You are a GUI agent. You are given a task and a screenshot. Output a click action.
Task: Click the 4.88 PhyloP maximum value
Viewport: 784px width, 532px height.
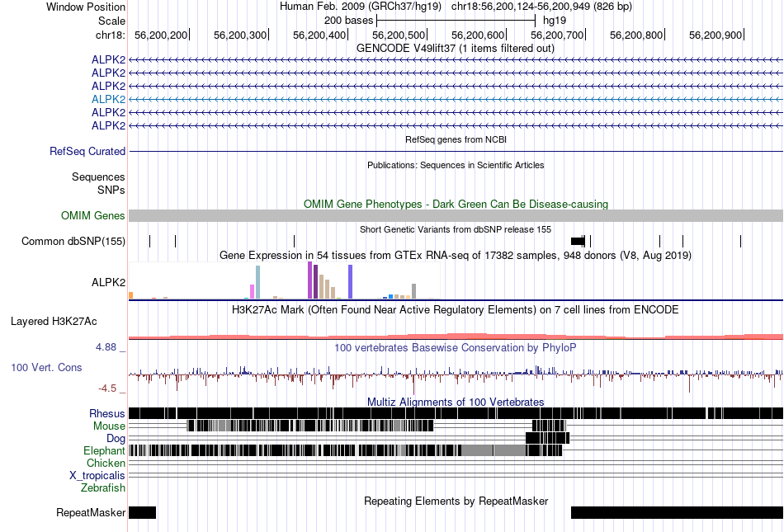coord(106,347)
